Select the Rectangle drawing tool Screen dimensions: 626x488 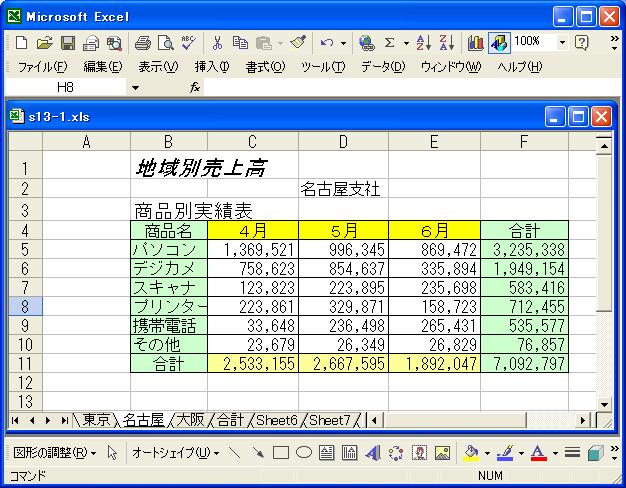(281, 453)
